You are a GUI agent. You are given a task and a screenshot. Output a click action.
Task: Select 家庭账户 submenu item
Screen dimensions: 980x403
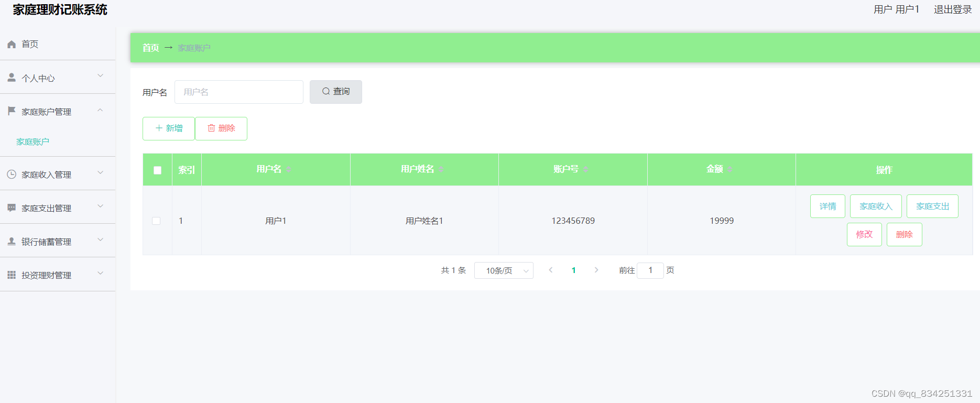[x=32, y=141]
